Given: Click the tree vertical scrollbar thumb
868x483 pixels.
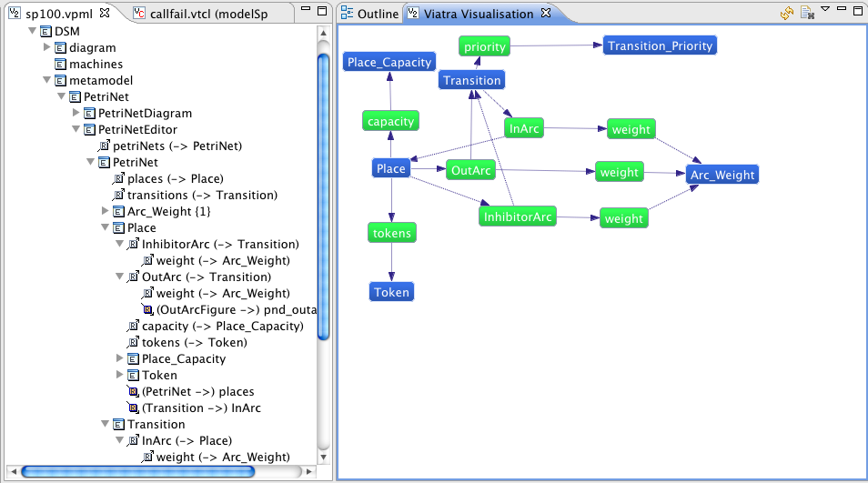Looking at the screenshot, I should coord(324,196).
